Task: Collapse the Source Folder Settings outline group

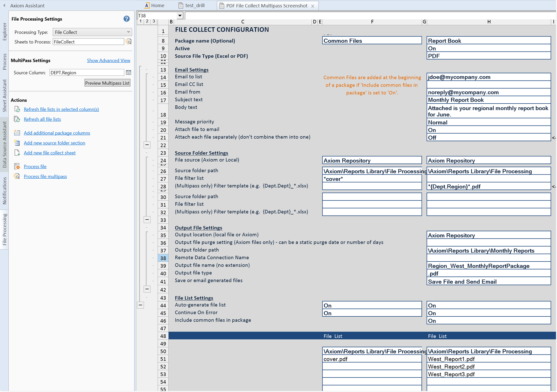Action: (x=147, y=219)
